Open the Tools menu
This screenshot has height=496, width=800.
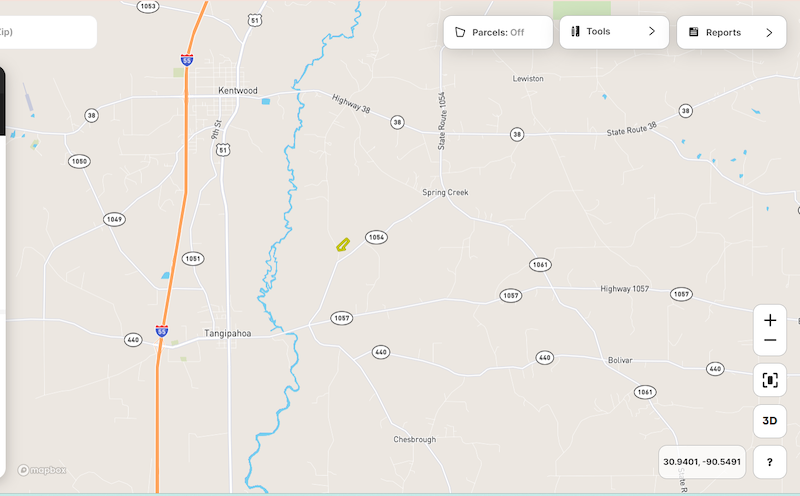click(x=614, y=32)
